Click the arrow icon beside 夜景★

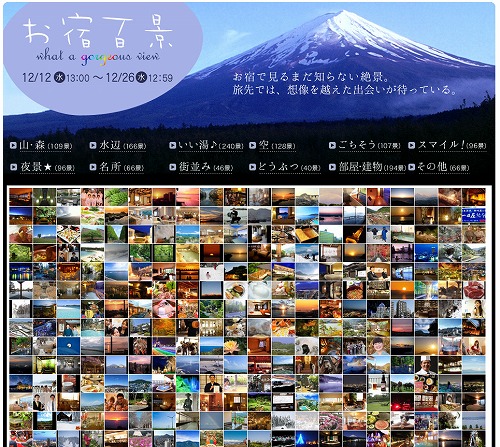coord(13,167)
